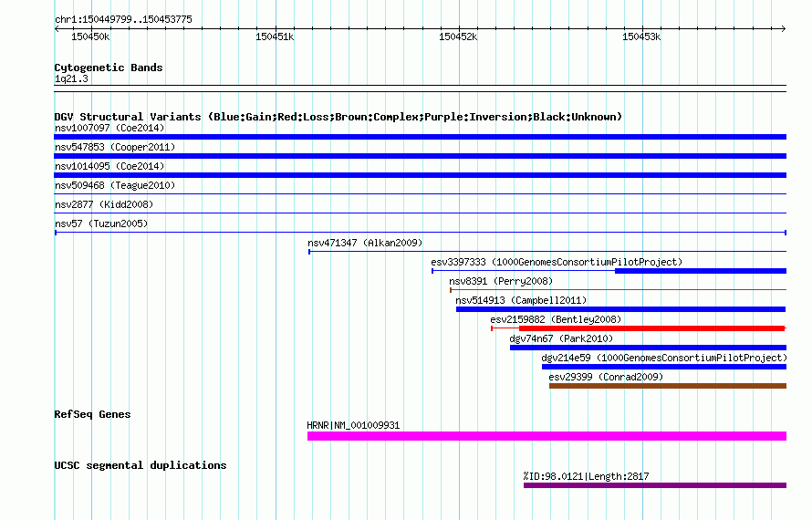Screen dimensions: 812x520
Task: Click the esv3397333 (1000GenomesConsortiumPilotProject) label
Action: pos(557,262)
